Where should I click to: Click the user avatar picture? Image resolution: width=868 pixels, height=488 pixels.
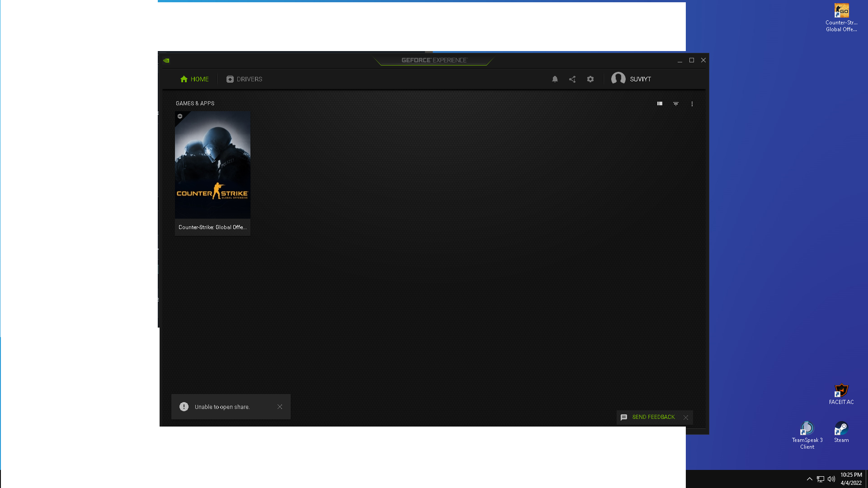tap(618, 79)
